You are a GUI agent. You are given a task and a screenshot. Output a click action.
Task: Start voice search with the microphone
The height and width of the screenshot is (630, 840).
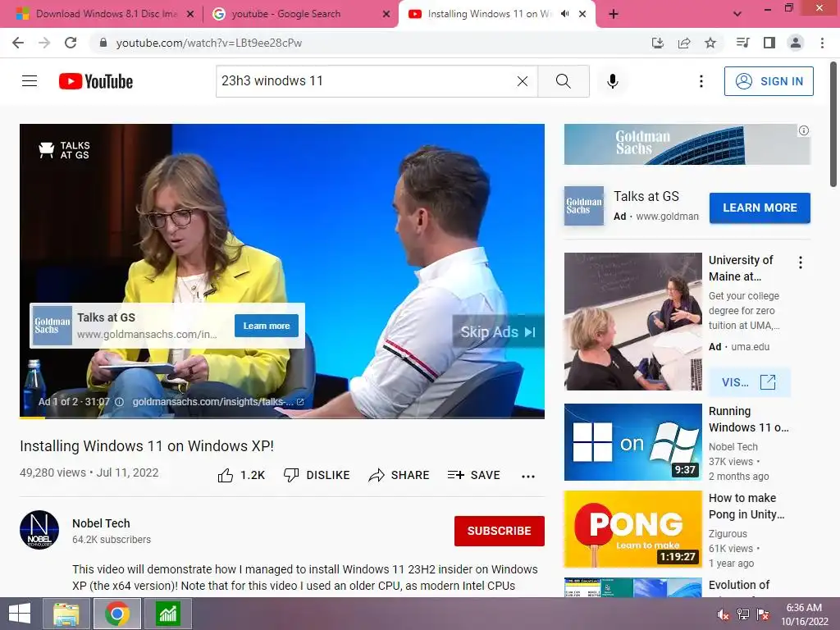[612, 81]
